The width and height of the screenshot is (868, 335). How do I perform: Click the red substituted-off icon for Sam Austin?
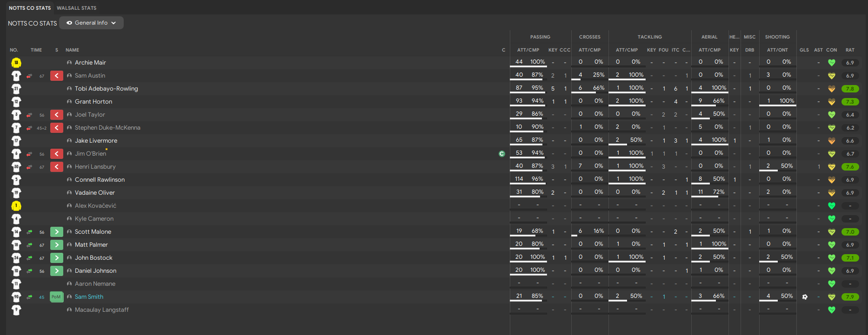57,76
